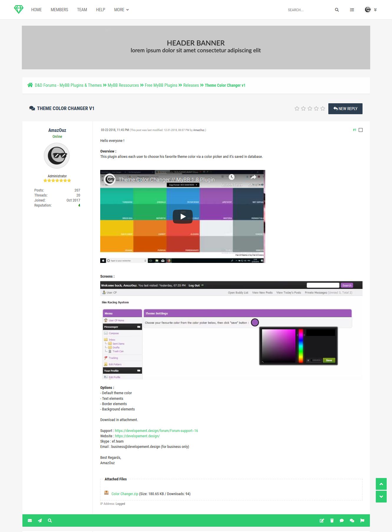392x532 pixels.
Task: Click the green diamond site logo
Action: 19,9
